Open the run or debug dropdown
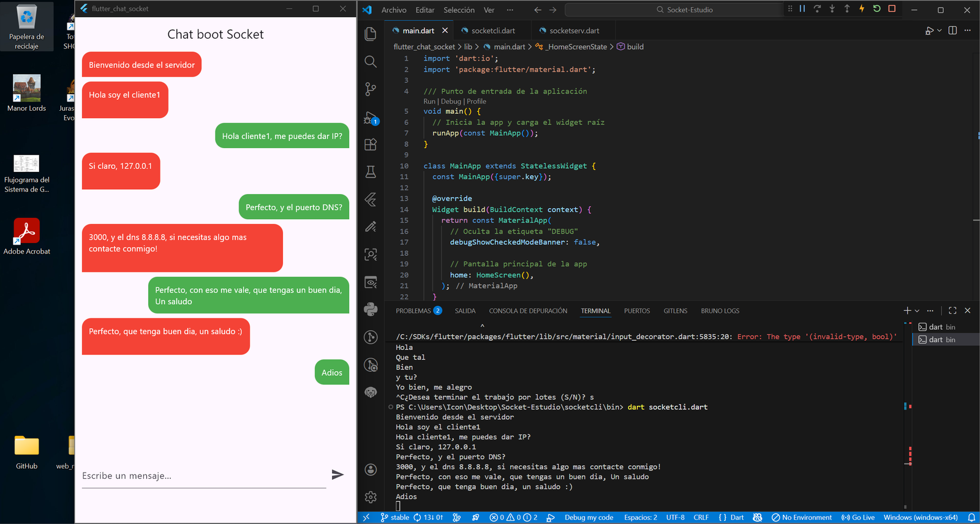 click(940, 31)
